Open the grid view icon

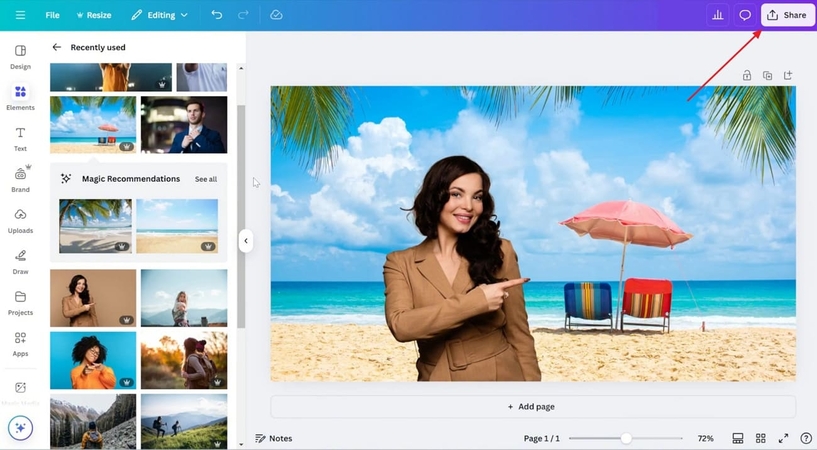tap(761, 439)
